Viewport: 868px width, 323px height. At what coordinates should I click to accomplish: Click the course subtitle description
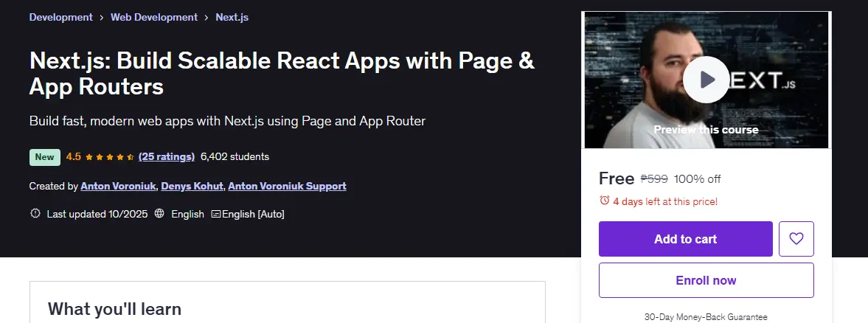pos(228,121)
